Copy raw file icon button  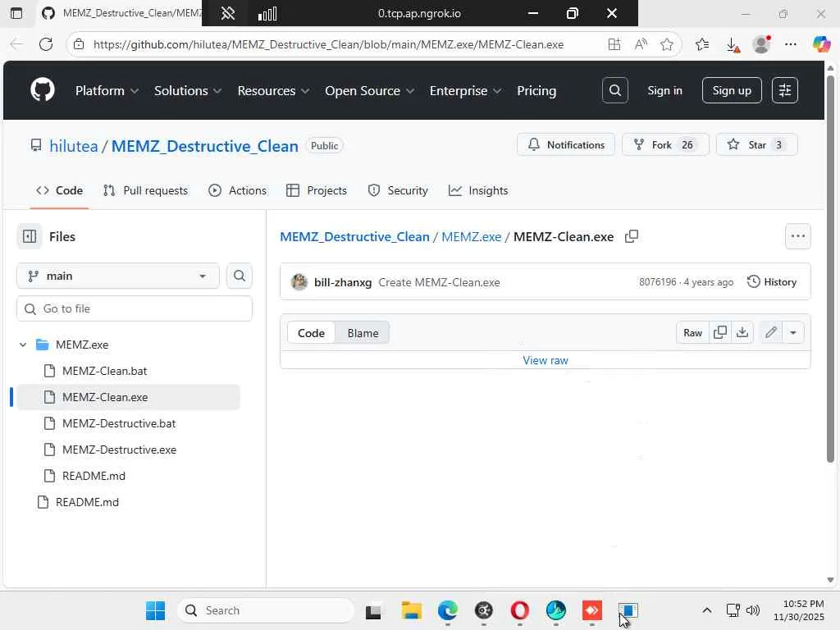tap(720, 333)
